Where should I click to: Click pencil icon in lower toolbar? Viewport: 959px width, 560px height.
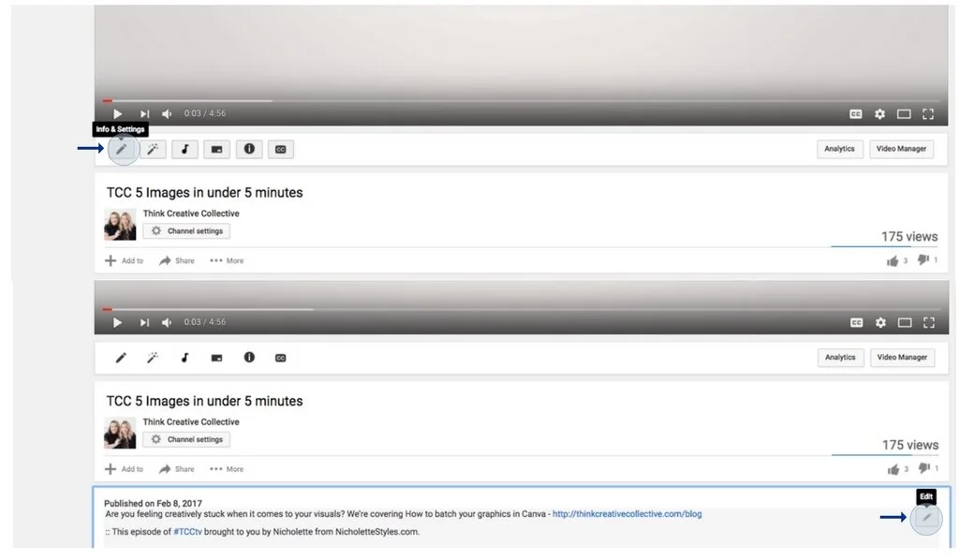coord(121,358)
